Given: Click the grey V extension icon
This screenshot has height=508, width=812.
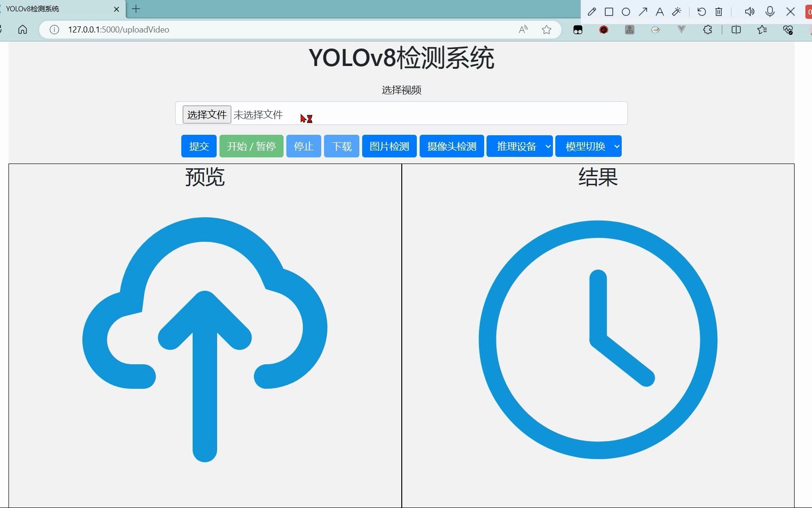Looking at the screenshot, I should 682,30.
